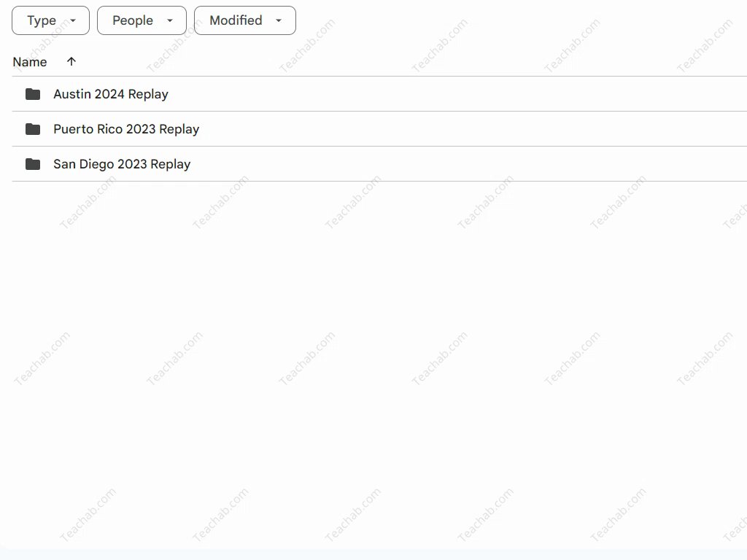Click the Puerto Rico 2023 Replay folder icon

coord(33,129)
